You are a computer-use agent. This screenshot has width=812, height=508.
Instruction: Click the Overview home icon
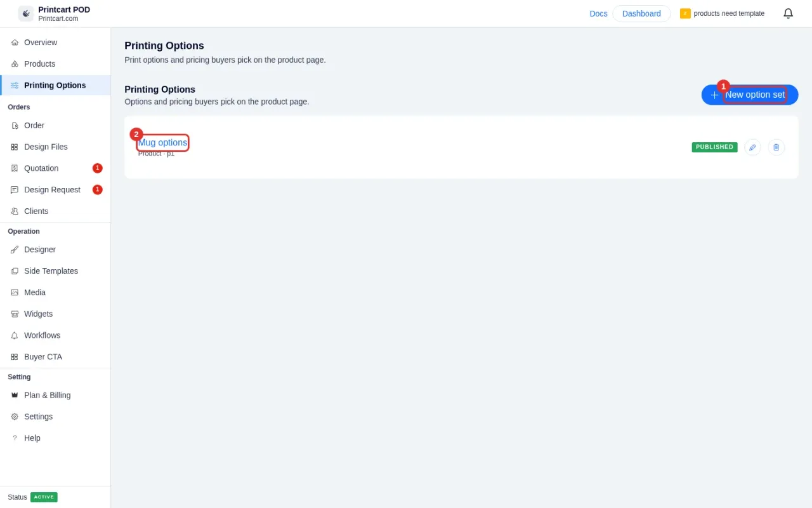[15, 43]
